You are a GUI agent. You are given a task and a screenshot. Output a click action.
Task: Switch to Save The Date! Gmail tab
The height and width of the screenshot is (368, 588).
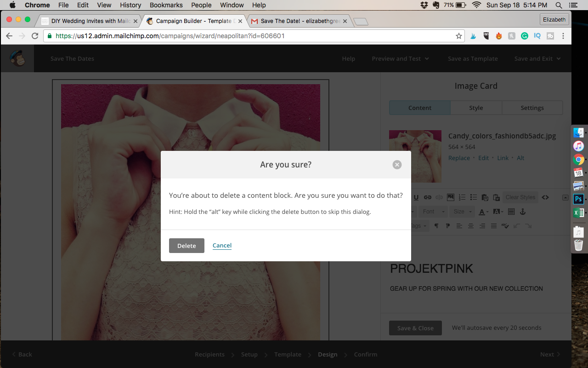(300, 21)
